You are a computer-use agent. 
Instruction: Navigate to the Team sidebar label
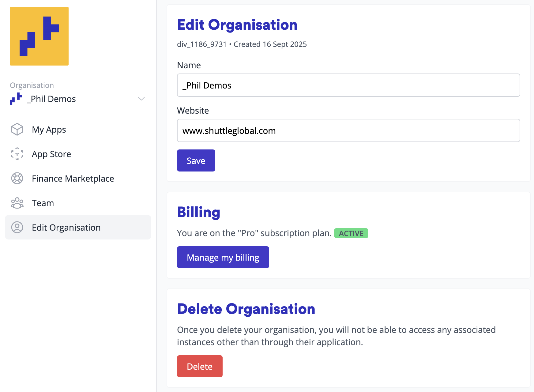coord(43,203)
